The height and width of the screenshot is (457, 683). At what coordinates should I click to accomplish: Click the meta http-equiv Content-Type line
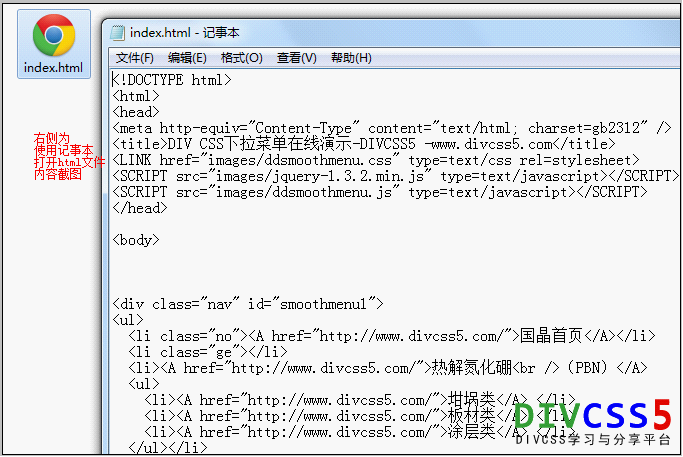coord(392,129)
